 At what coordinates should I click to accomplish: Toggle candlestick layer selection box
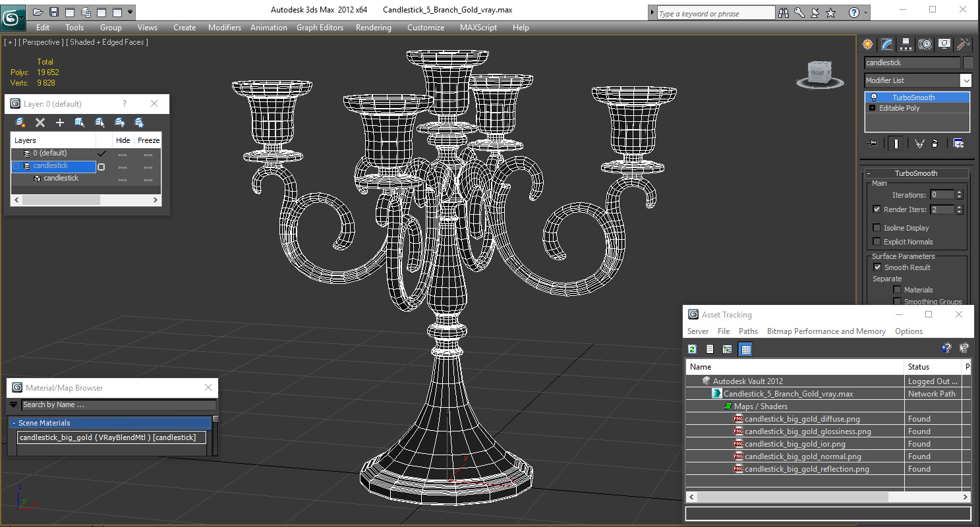point(101,167)
